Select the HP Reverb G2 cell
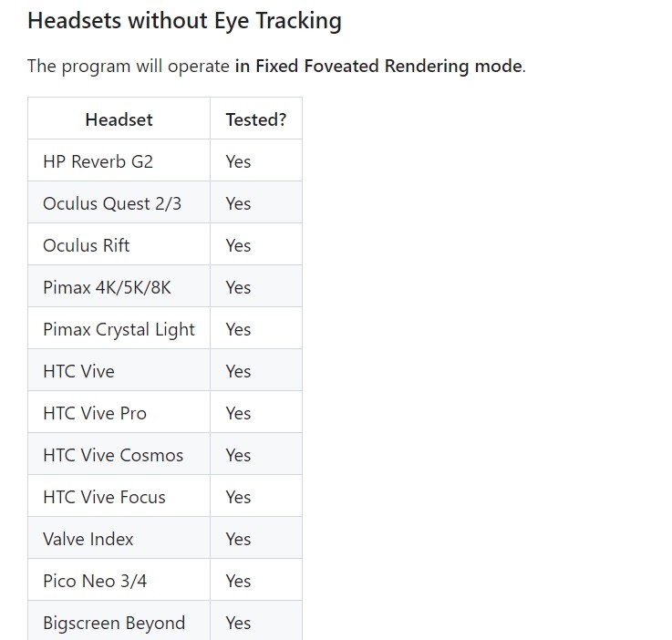Viewport: 672px width, 640px height. [119, 161]
